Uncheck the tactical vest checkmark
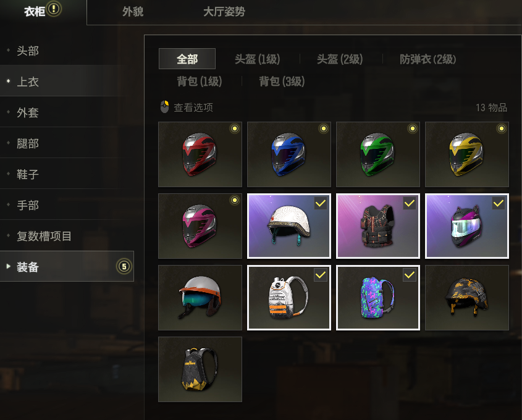 click(x=409, y=203)
